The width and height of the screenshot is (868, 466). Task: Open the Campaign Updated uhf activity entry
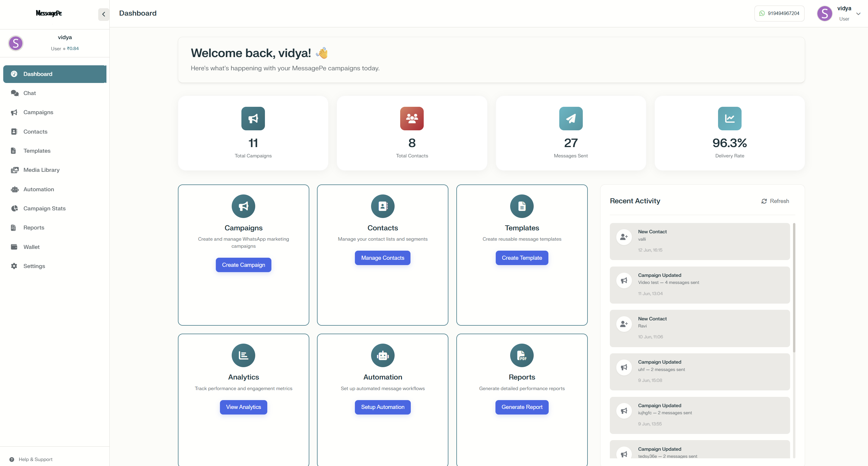pyautogui.click(x=700, y=372)
